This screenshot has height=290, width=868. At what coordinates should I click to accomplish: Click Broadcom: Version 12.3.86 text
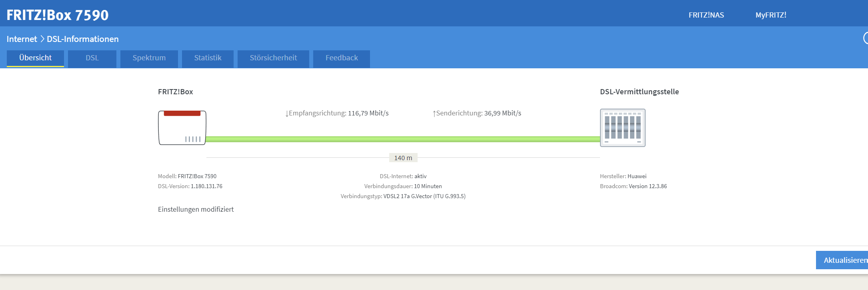(633, 186)
